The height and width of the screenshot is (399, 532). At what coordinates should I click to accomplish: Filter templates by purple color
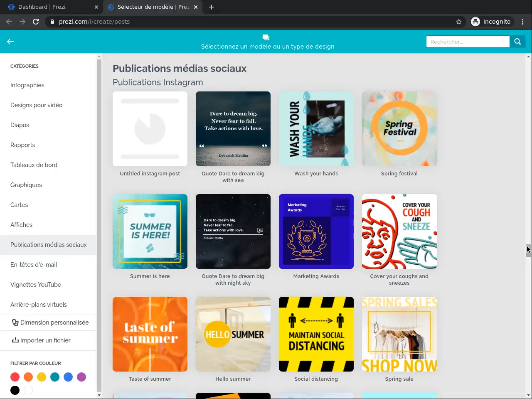pyautogui.click(x=81, y=377)
